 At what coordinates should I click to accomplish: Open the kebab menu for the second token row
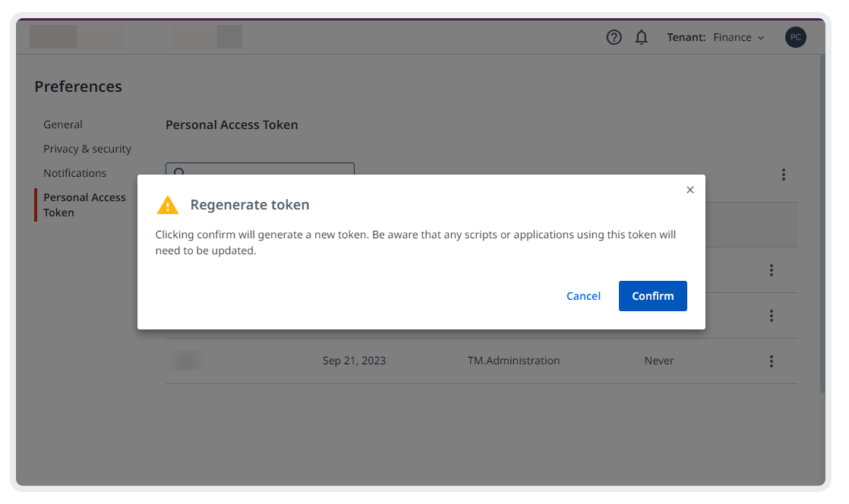pyautogui.click(x=771, y=316)
